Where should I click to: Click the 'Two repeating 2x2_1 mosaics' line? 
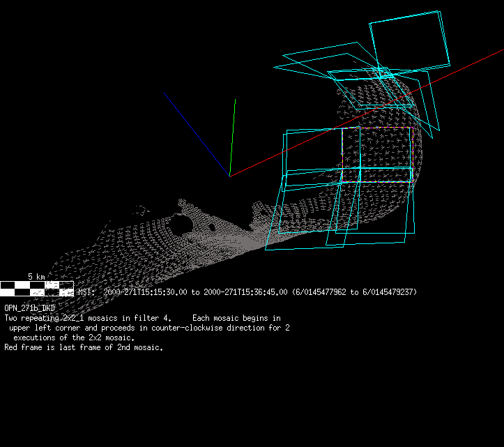[x=143, y=318]
